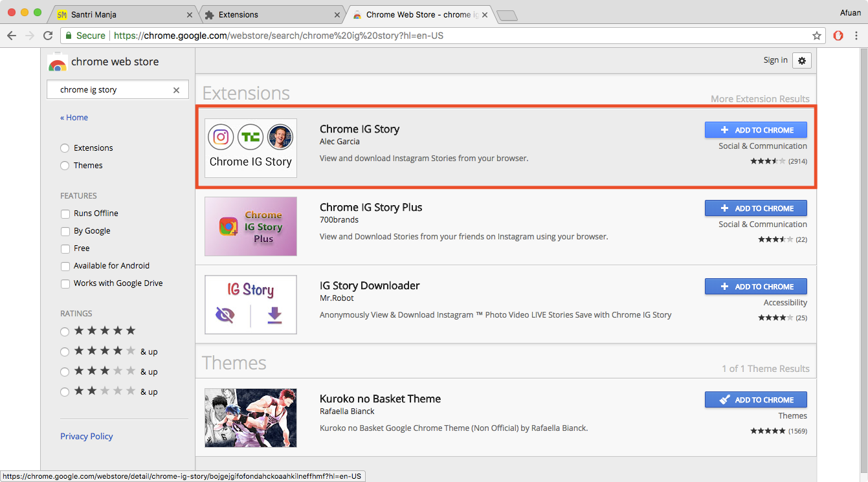Enable the By Google checkbox
This screenshot has width=868, height=482.
pos(65,231)
